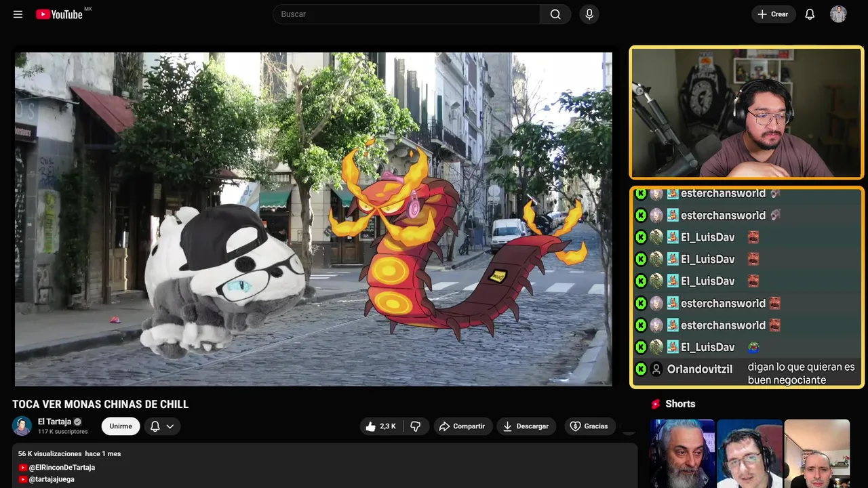This screenshot has width=868, height=488.
Task: Like the video showing 2,3 K
Action: point(380,426)
